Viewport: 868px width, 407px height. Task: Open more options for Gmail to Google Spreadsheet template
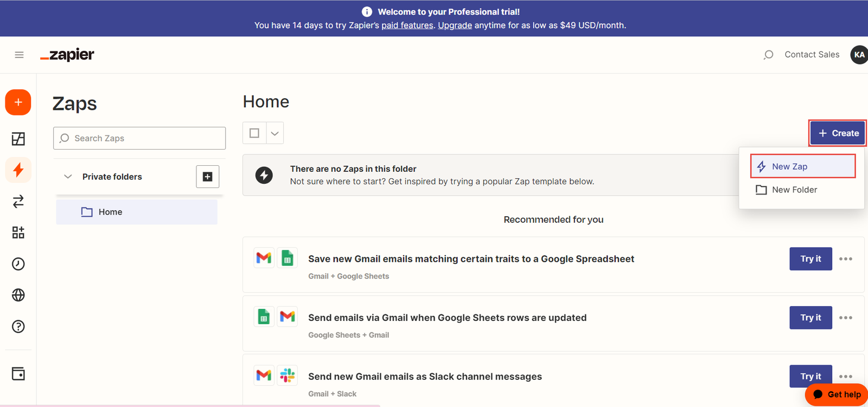point(845,259)
